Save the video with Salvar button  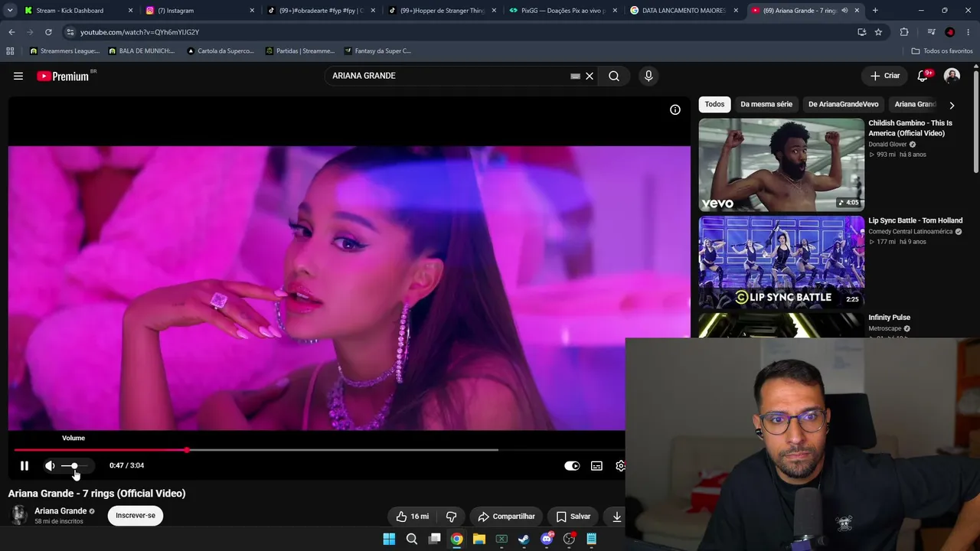pos(573,517)
